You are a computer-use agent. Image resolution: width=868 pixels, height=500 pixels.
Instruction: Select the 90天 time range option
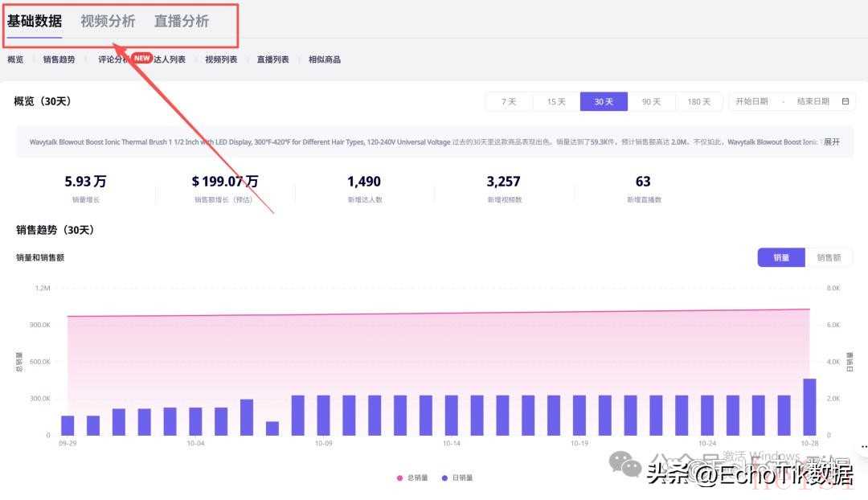651,101
